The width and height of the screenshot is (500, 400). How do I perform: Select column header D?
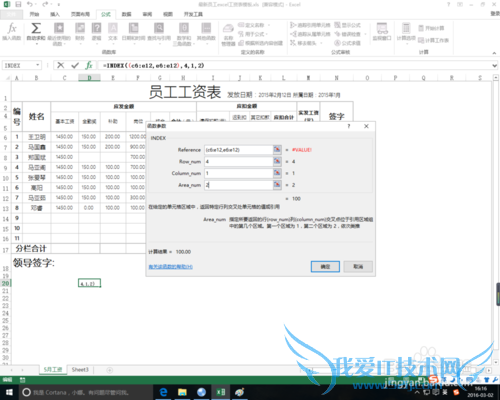[89, 78]
